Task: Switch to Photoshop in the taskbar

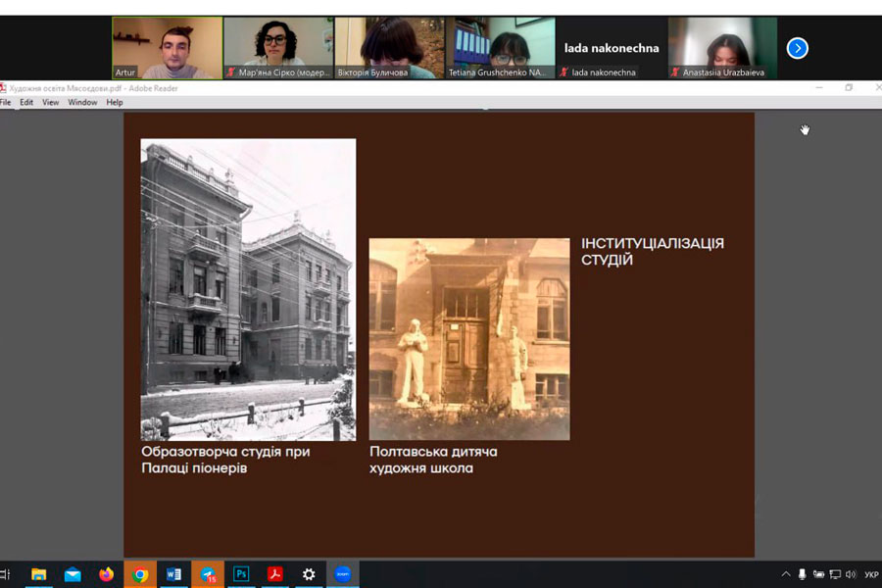Action: (x=241, y=574)
